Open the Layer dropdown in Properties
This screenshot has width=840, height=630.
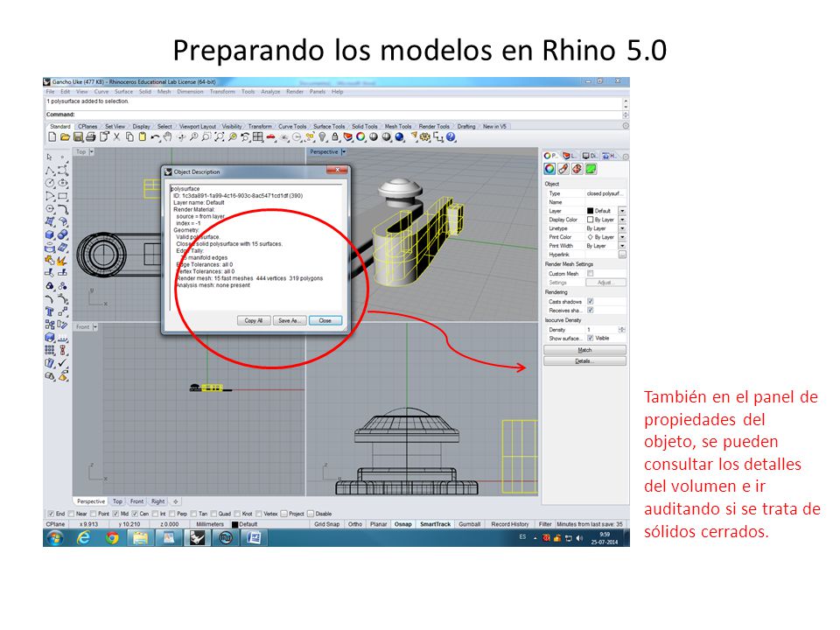point(622,211)
